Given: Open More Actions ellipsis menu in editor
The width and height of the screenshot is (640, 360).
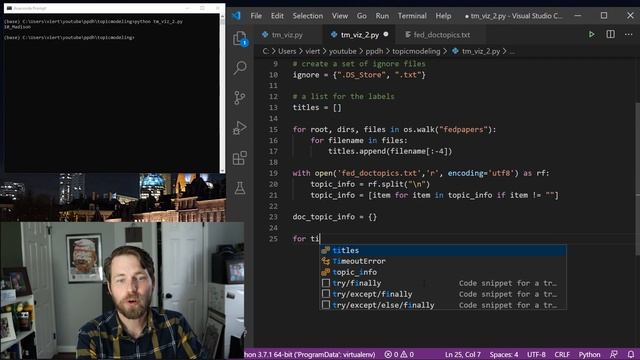Looking at the screenshot, I should 628,35.
